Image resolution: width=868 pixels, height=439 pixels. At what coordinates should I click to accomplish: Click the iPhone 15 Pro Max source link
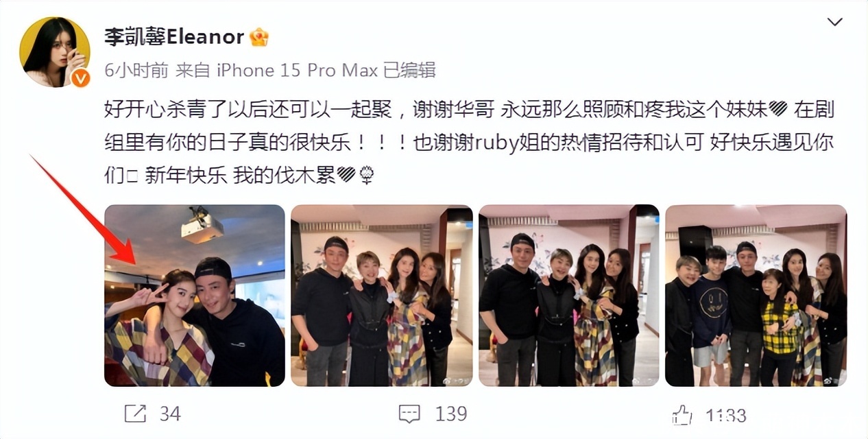coord(298,71)
